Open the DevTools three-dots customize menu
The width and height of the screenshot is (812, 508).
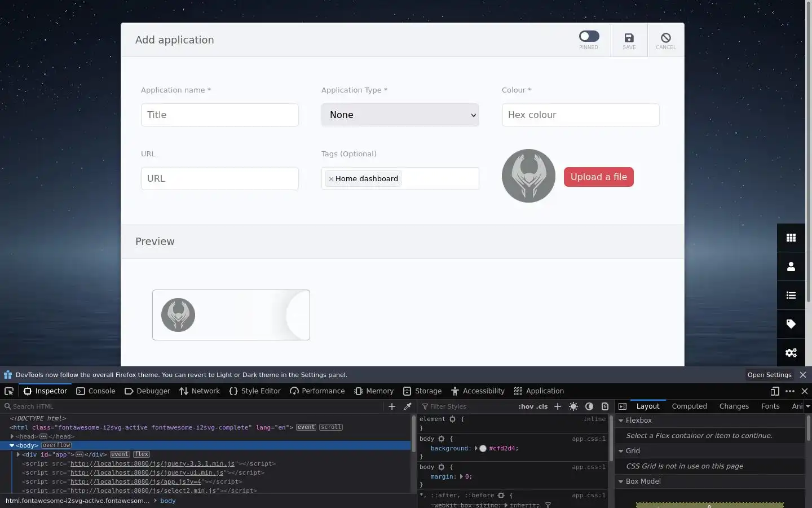(790, 391)
